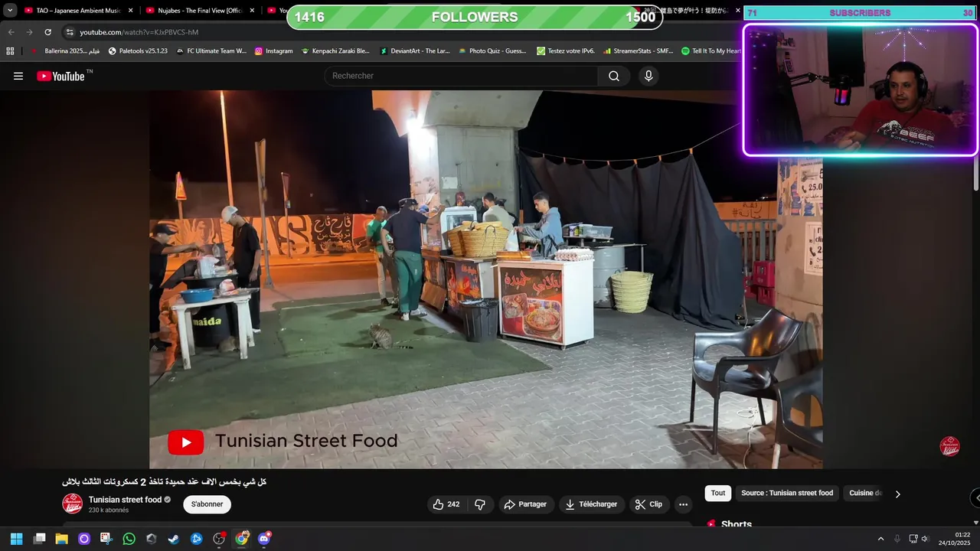Open the YouTube hamburger guide menu

tap(18, 76)
